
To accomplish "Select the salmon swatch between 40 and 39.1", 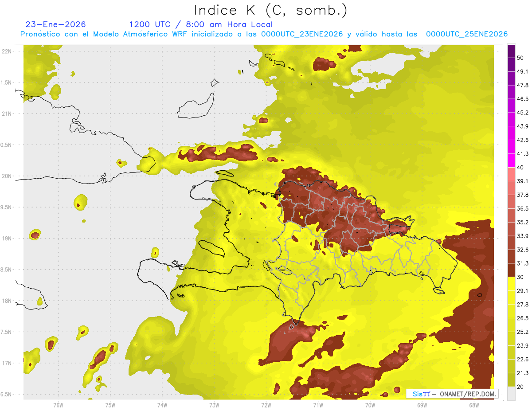I will [x=511, y=174].
